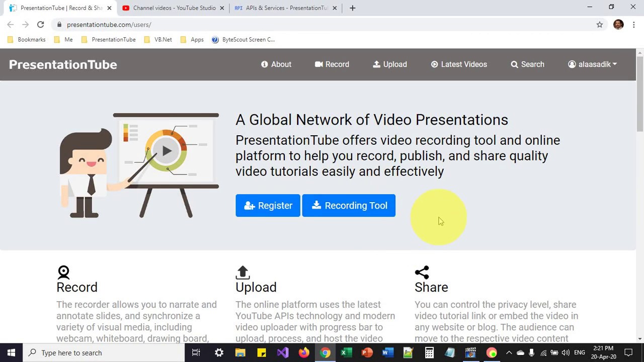644x362 pixels.
Task: Bookmark this page with the star icon
Action: [600, 25]
